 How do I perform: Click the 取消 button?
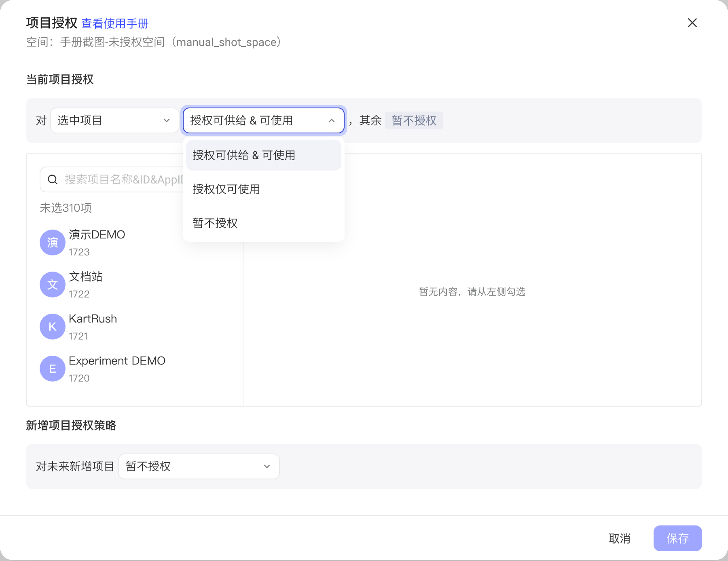tap(619, 538)
